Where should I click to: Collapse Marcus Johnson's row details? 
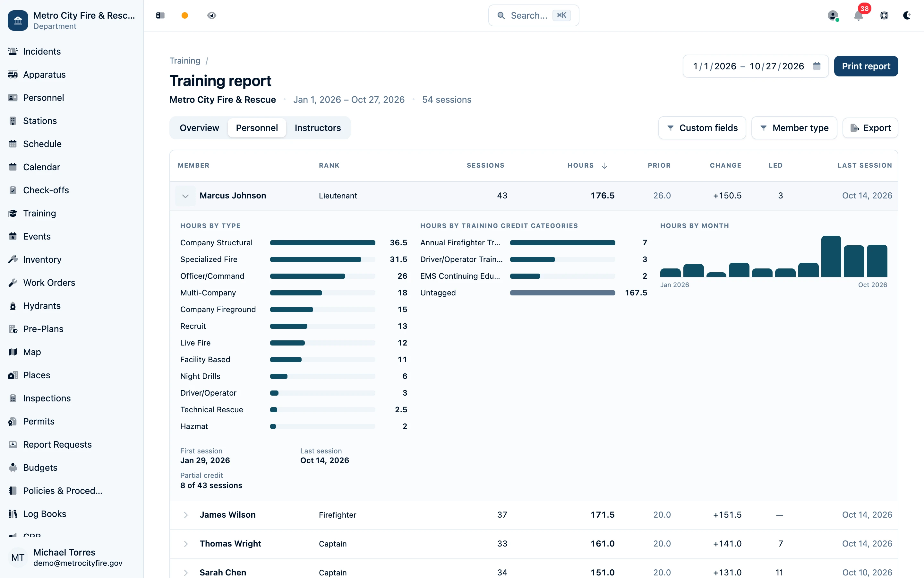[185, 196]
